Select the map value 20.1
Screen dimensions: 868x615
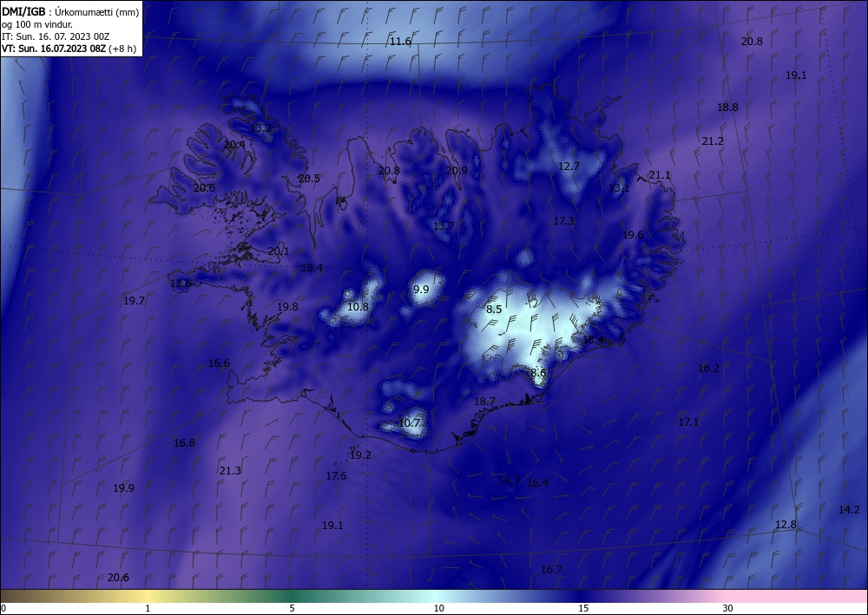click(279, 252)
